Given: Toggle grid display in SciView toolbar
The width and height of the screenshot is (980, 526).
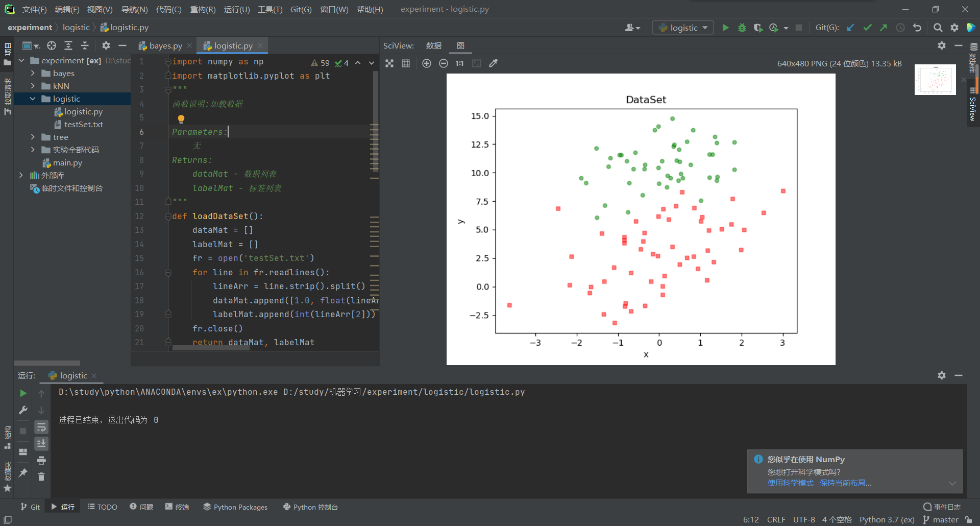Looking at the screenshot, I should 406,63.
